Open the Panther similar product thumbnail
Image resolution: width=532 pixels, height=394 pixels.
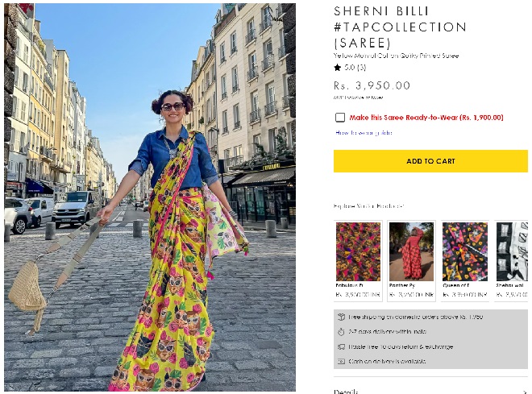coord(411,251)
